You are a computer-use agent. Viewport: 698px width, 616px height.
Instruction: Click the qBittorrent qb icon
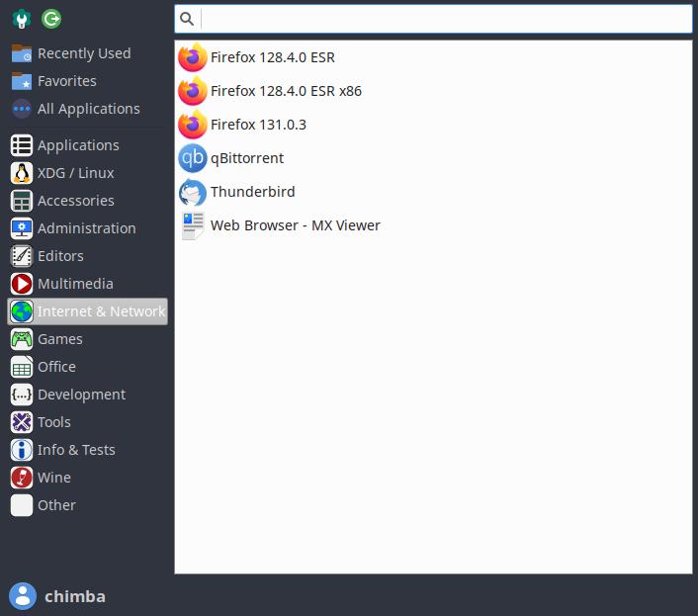(x=193, y=158)
